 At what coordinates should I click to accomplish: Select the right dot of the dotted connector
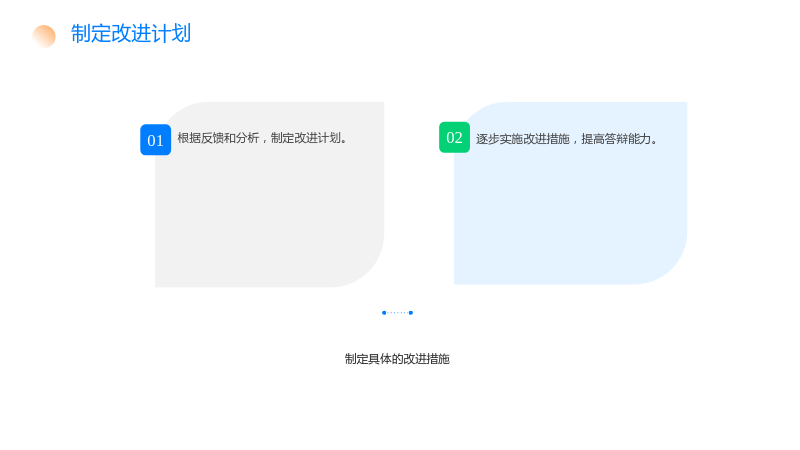[411, 313]
